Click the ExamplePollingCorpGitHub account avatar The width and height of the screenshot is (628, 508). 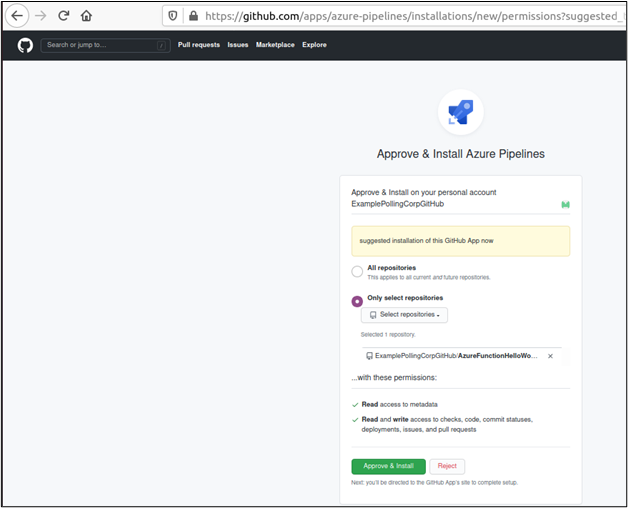point(565,205)
